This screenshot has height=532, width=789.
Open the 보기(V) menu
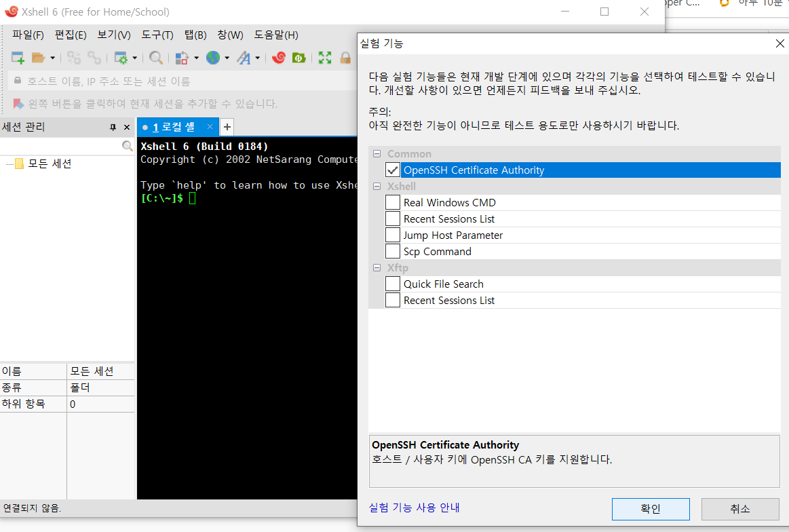(114, 35)
